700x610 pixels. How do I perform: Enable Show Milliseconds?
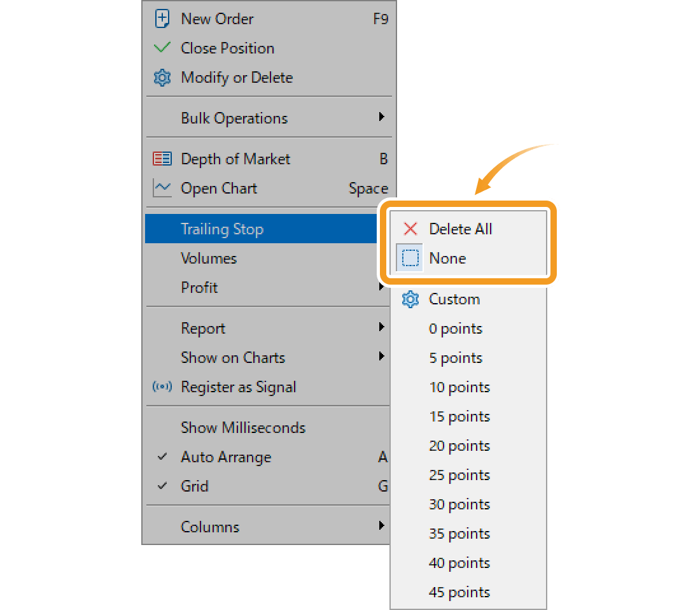[242, 427]
